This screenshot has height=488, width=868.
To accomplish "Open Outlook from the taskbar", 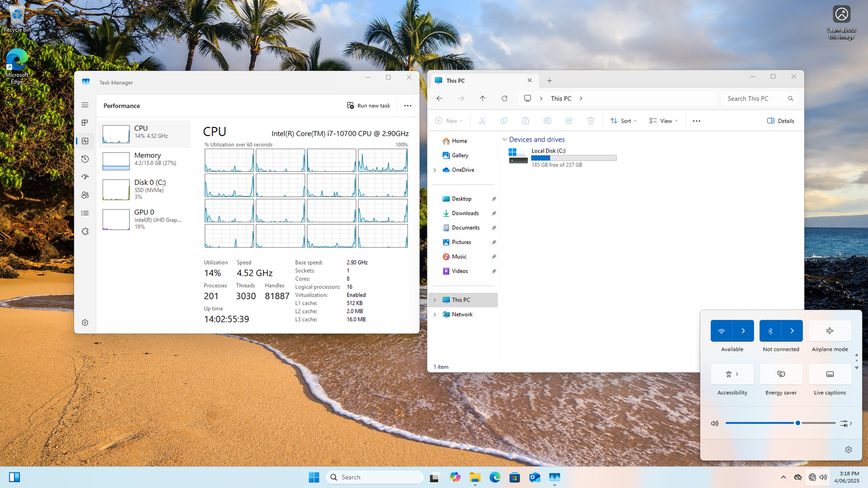I will 534,477.
